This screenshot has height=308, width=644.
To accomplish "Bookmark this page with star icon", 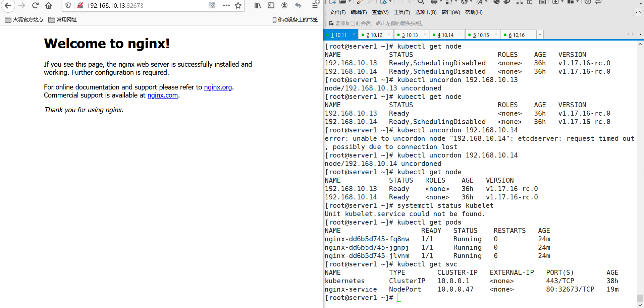I will click(238, 5).
